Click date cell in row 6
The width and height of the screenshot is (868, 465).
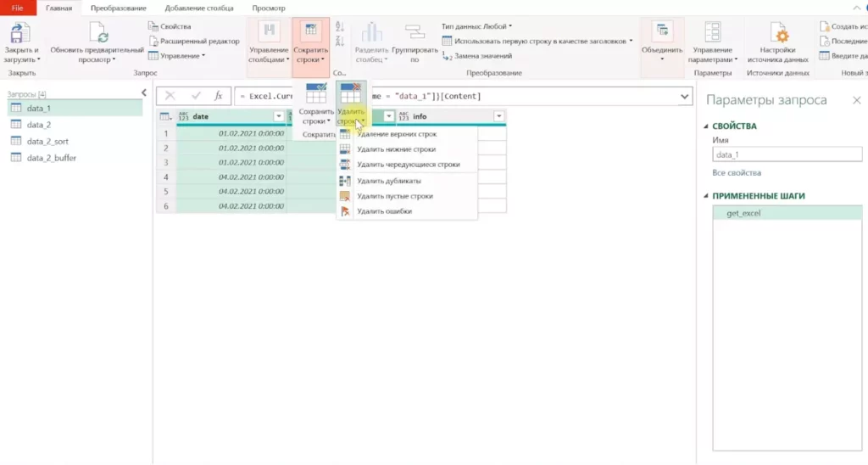click(x=231, y=205)
